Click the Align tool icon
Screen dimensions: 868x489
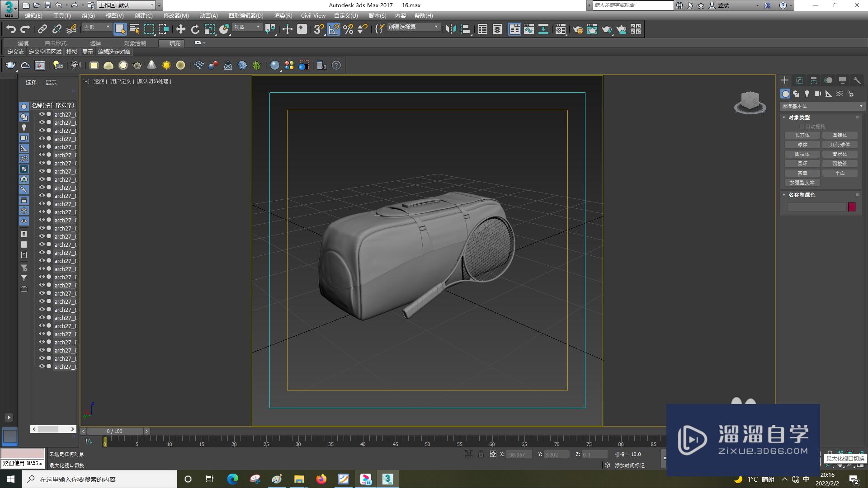coord(466,29)
